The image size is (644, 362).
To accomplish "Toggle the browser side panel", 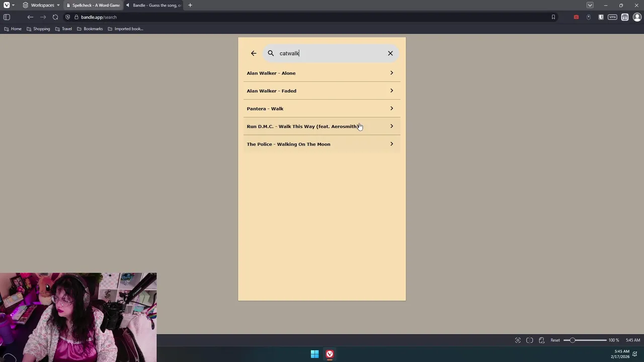I will tap(7, 17).
